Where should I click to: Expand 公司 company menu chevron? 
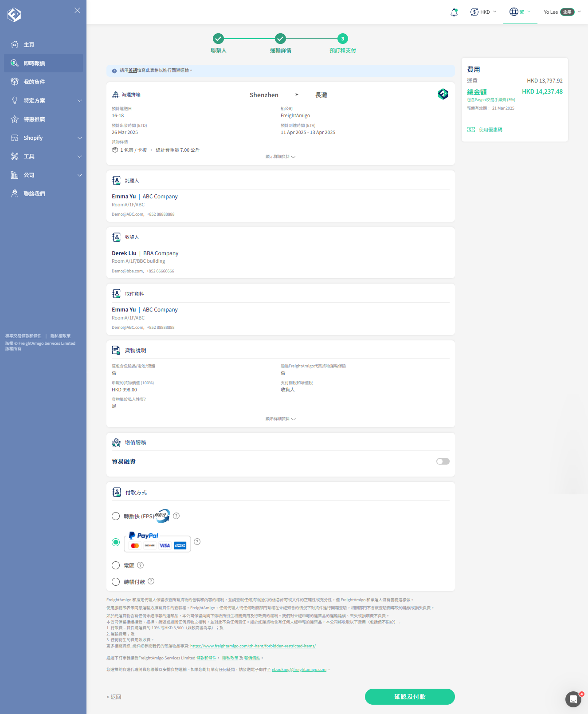80,175
